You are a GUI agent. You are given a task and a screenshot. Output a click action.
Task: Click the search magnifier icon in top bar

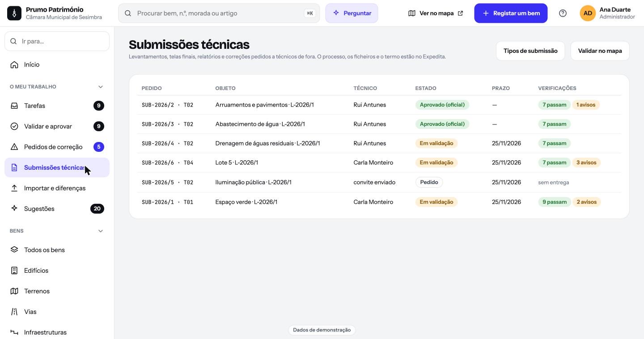point(128,13)
